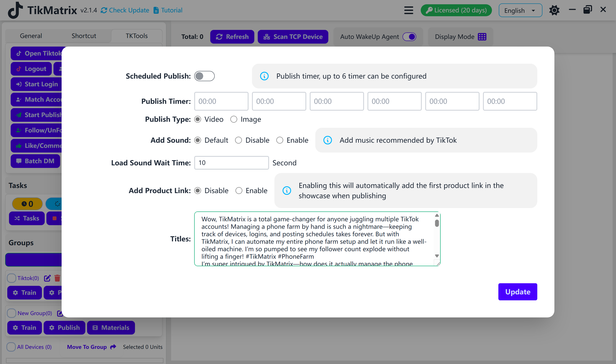Switch to the Shortcut tab
The image size is (616, 364).
[x=84, y=36]
